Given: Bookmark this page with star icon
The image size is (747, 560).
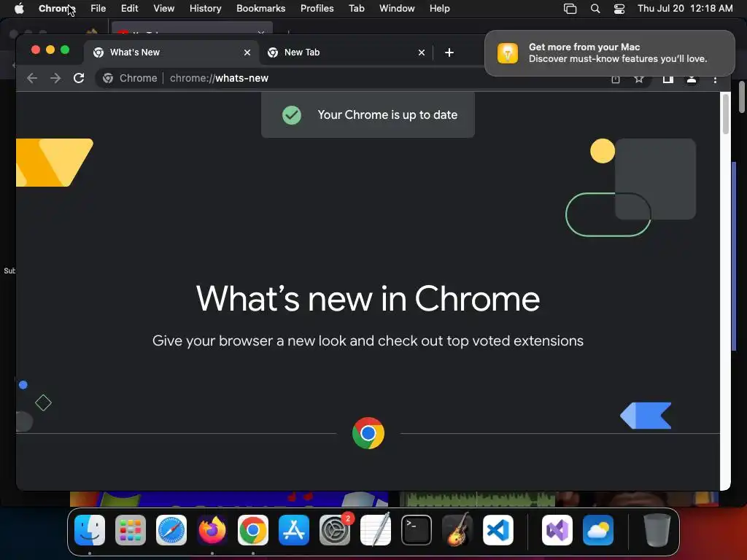Looking at the screenshot, I should 639,79.
